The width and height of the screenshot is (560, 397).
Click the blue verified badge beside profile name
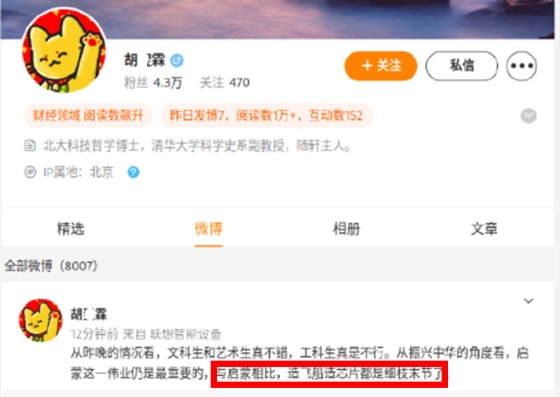pos(177,61)
